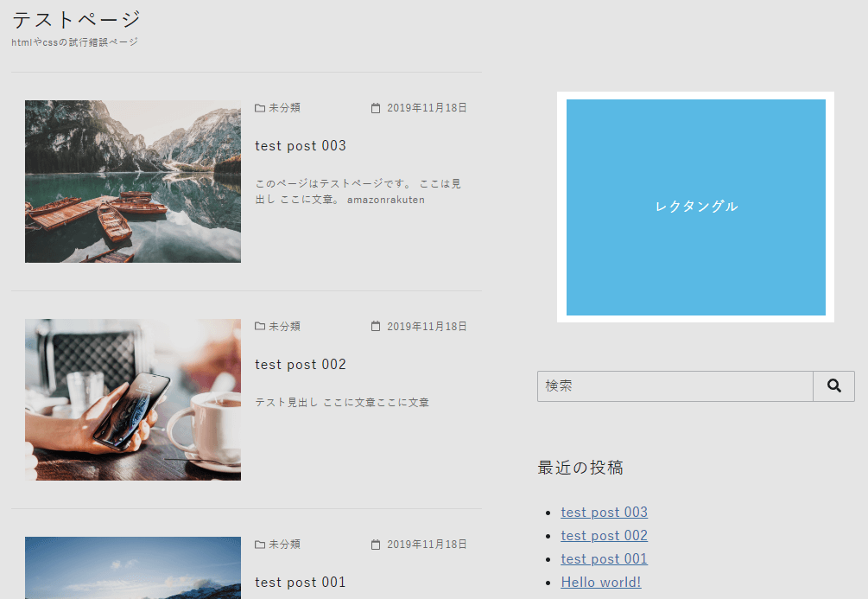Click calendar icon of test post 001

coord(376,545)
